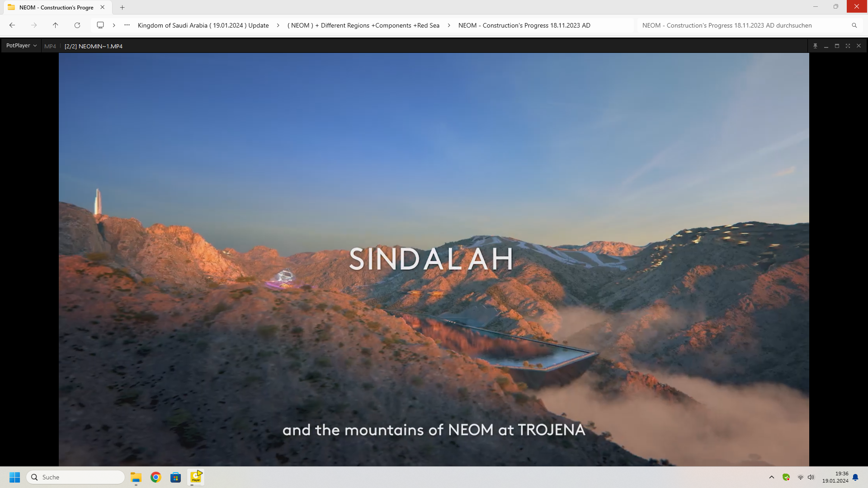868x488 pixels.
Task: Expand chevron after Kingdom of Saudi Arabia
Action: pos(278,25)
